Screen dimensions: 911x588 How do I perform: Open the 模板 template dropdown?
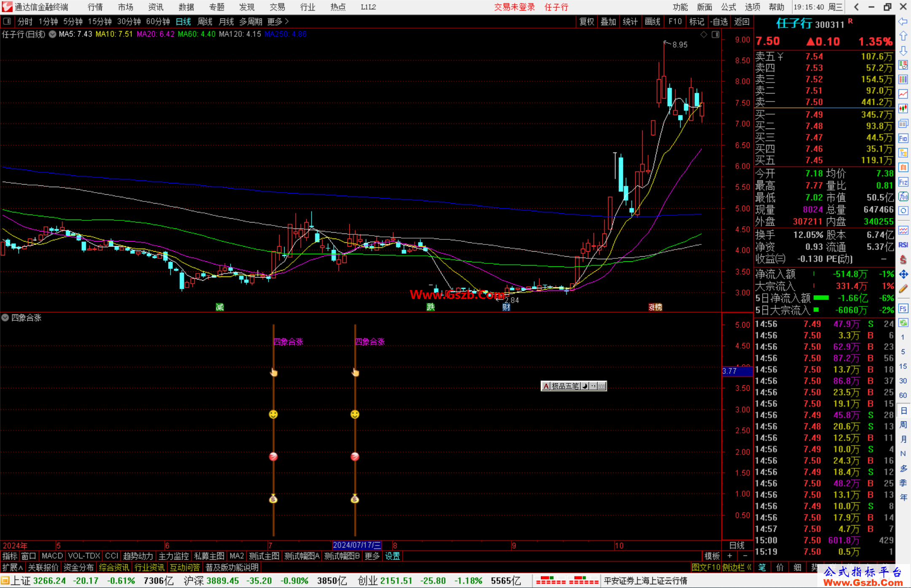pyautogui.click(x=712, y=556)
